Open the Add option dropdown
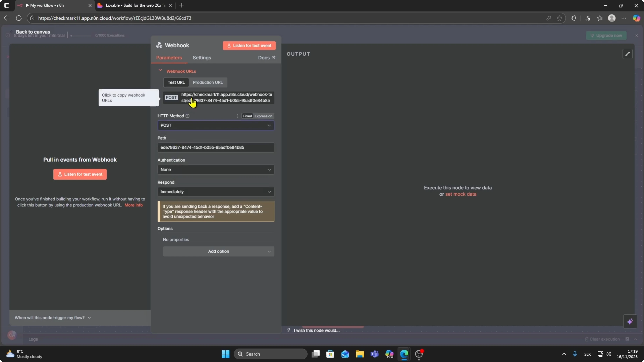 click(219, 251)
